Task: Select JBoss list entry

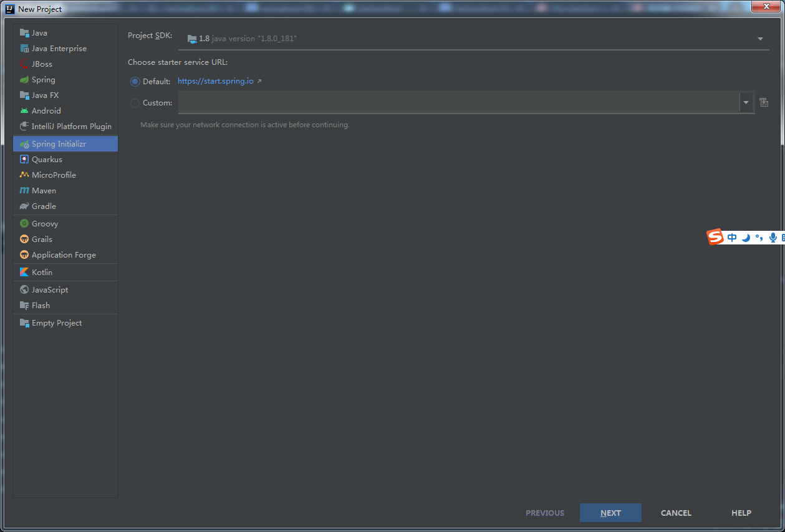Action: pos(42,64)
